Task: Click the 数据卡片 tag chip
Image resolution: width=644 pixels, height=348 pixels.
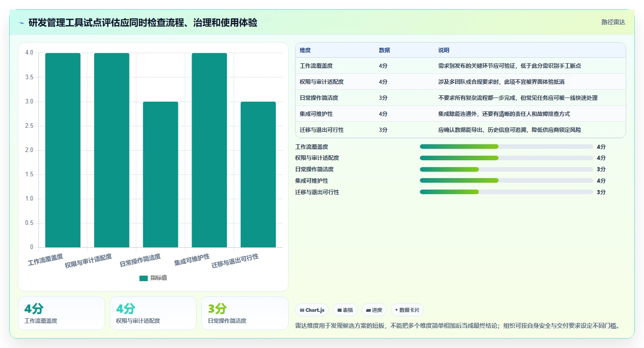Action: click(407, 310)
